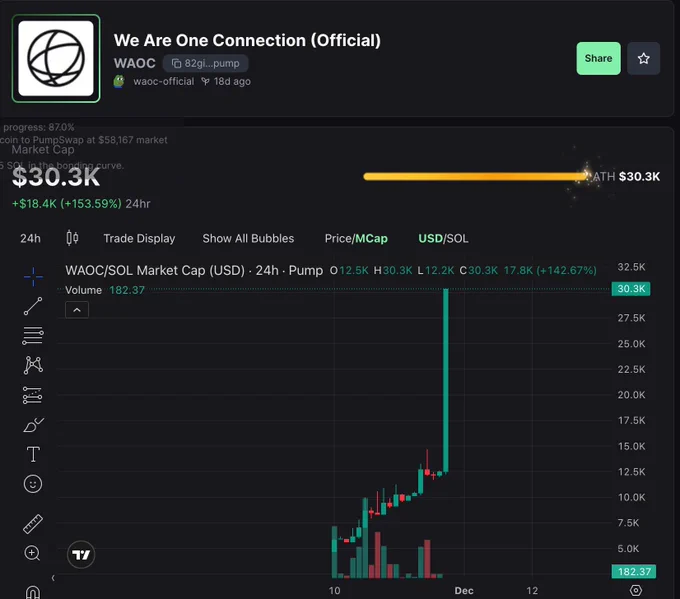
Task: Click the 30.3K current price label
Action: point(631,289)
